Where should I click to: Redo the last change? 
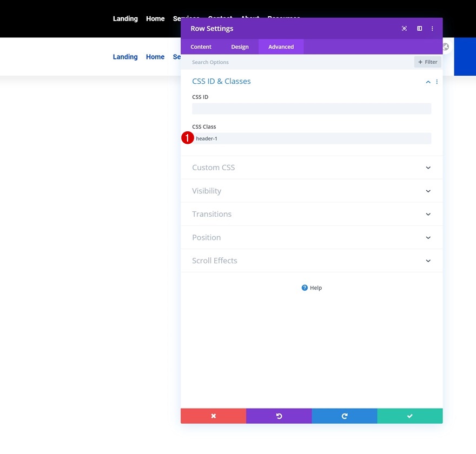pos(344,416)
